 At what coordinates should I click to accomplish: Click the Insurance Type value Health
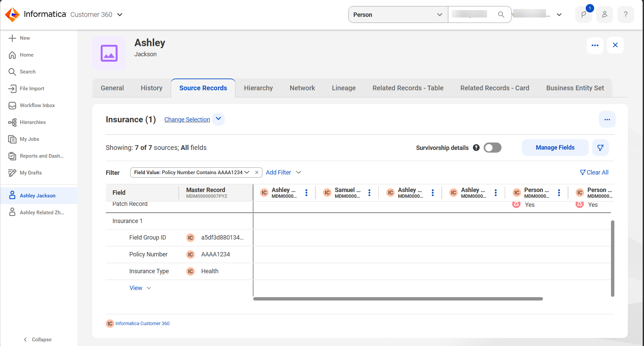(210, 271)
